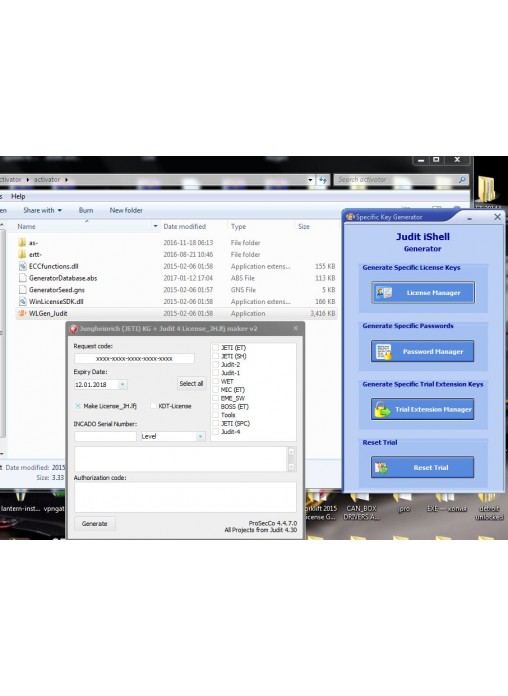This screenshot has width=508, height=696.
Task: Click the search magnifier icon in Explorer
Action: pos(462,179)
